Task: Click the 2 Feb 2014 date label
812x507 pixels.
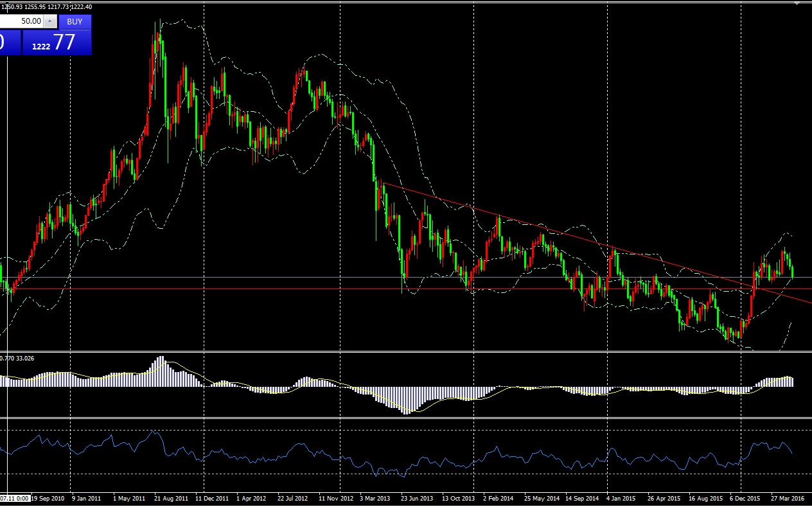Action: pyautogui.click(x=498, y=498)
